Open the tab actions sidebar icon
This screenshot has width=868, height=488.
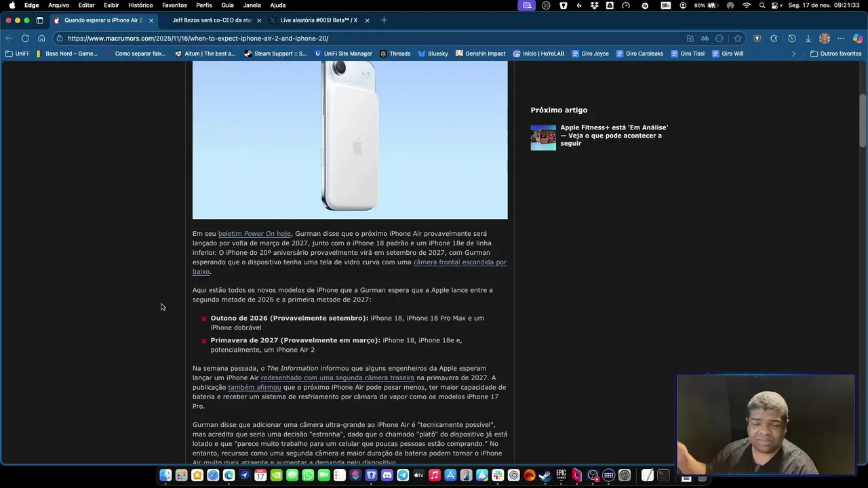39,20
